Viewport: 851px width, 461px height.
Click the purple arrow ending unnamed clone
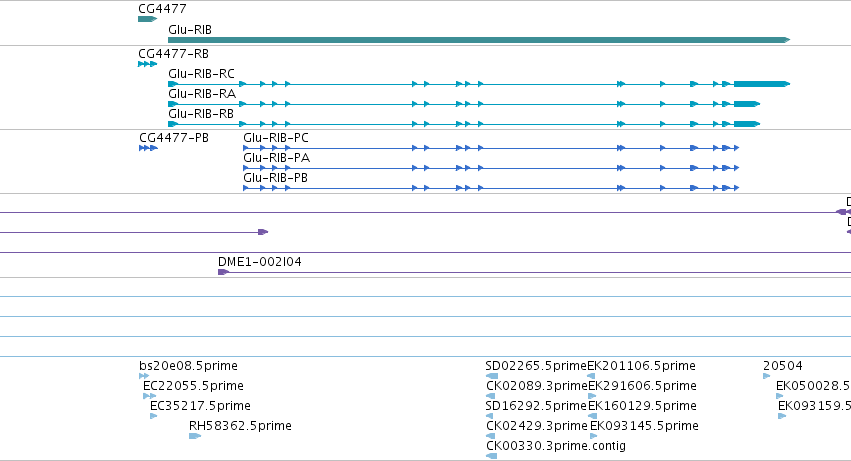(263, 232)
